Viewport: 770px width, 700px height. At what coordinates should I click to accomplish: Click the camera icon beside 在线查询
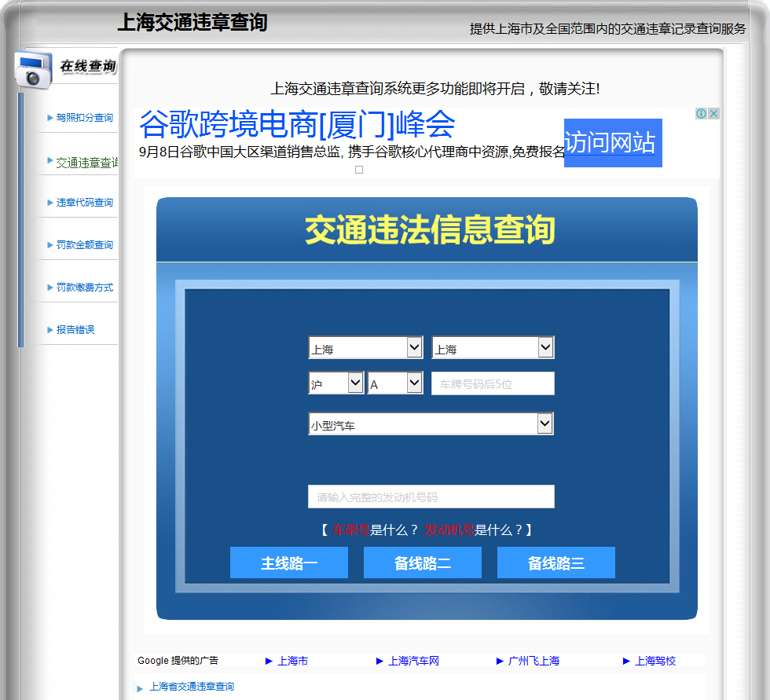click(33, 69)
